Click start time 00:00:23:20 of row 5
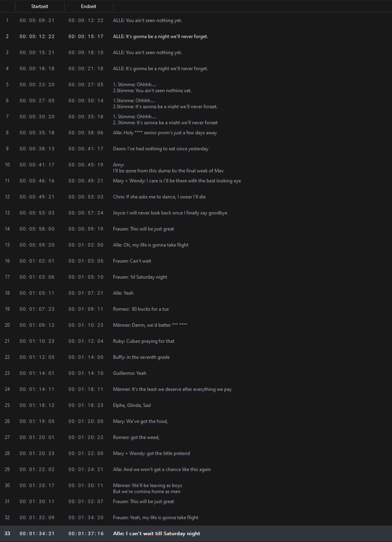The image size is (392, 542). 37,85
